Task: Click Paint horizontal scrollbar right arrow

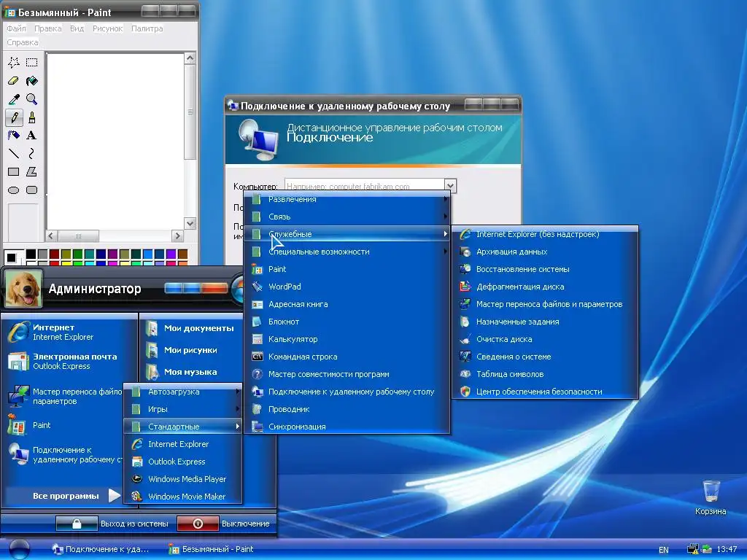Action: [177, 236]
